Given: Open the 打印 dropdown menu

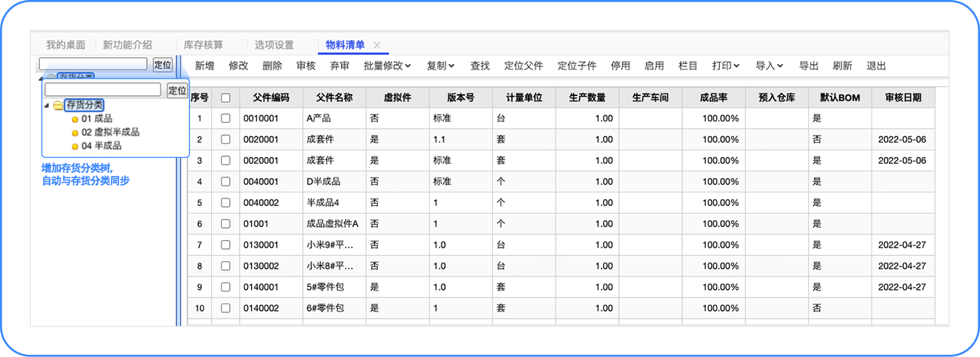Looking at the screenshot, I should (x=727, y=66).
